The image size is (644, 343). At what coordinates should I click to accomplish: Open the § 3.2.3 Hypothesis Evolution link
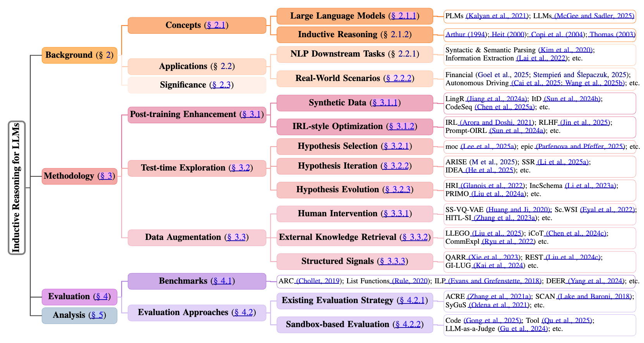[x=398, y=190]
